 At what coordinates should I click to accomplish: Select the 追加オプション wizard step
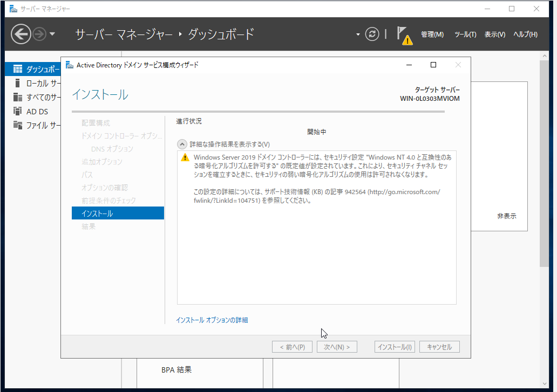(102, 162)
